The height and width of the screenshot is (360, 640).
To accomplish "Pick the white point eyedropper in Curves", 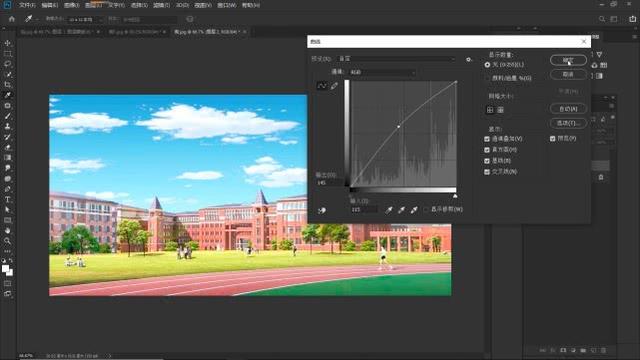I will pyautogui.click(x=414, y=210).
